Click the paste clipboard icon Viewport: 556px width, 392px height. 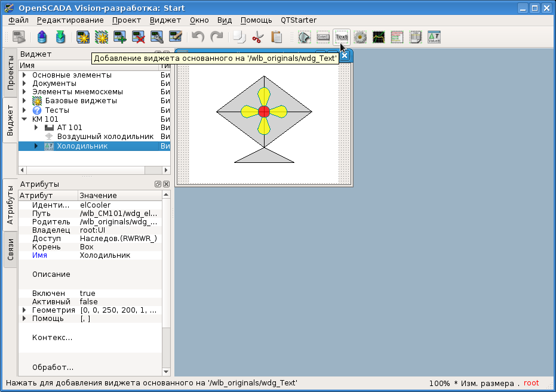[x=277, y=37]
